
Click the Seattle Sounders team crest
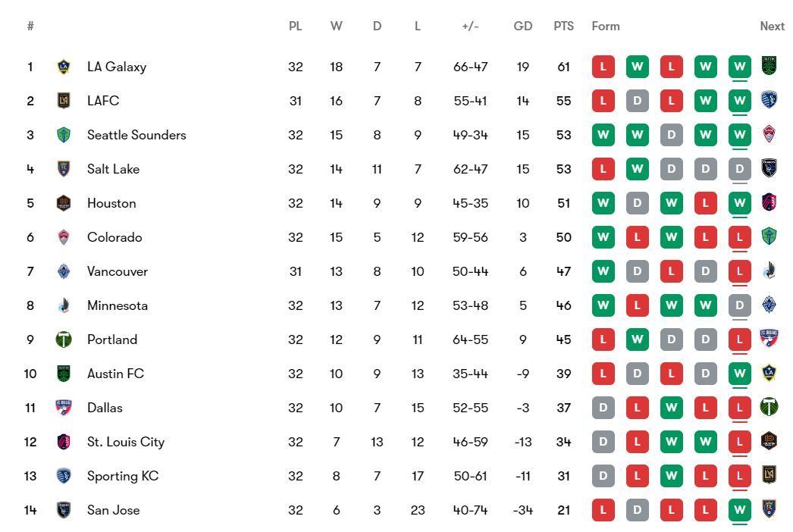[x=64, y=135]
